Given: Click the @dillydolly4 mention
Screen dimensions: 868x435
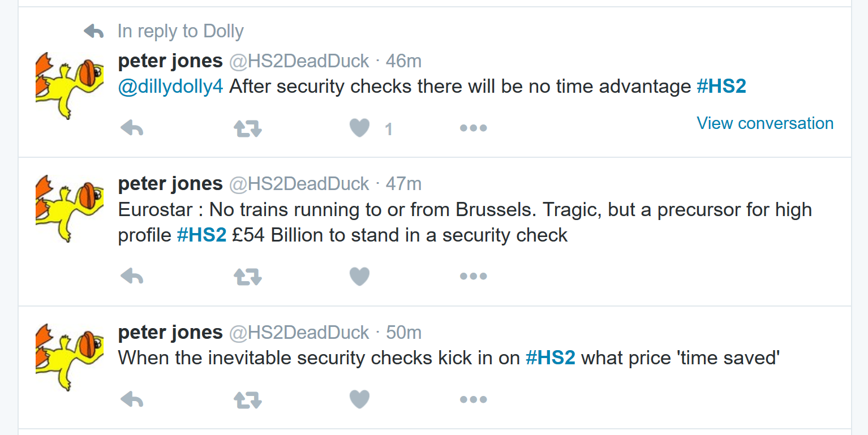Looking at the screenshot, I should pos(170,87).
